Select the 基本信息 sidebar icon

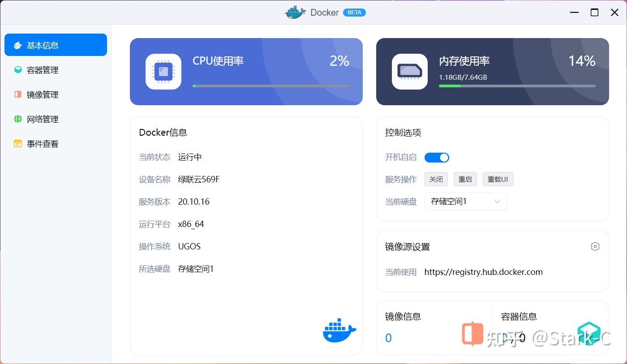18,45
